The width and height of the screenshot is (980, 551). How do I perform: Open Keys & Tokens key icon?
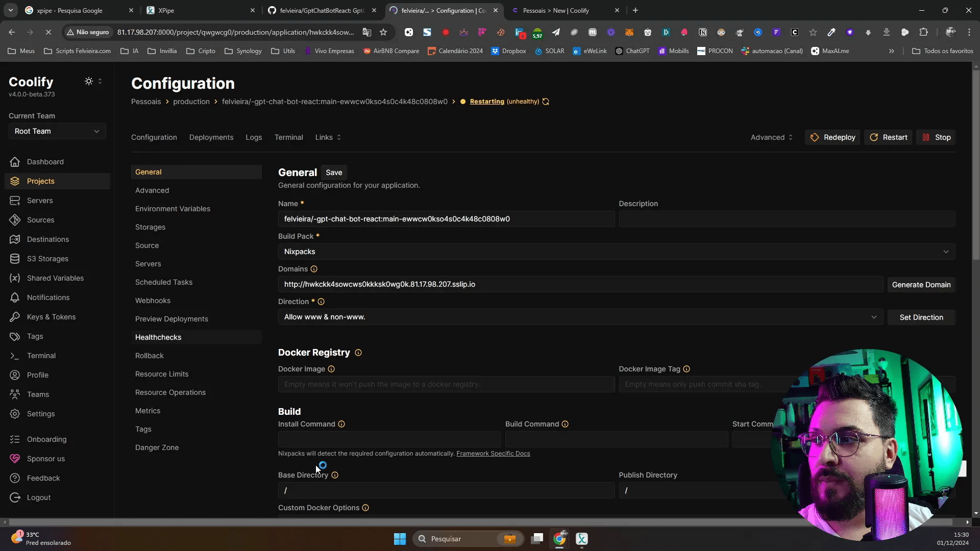coord(15,317)
